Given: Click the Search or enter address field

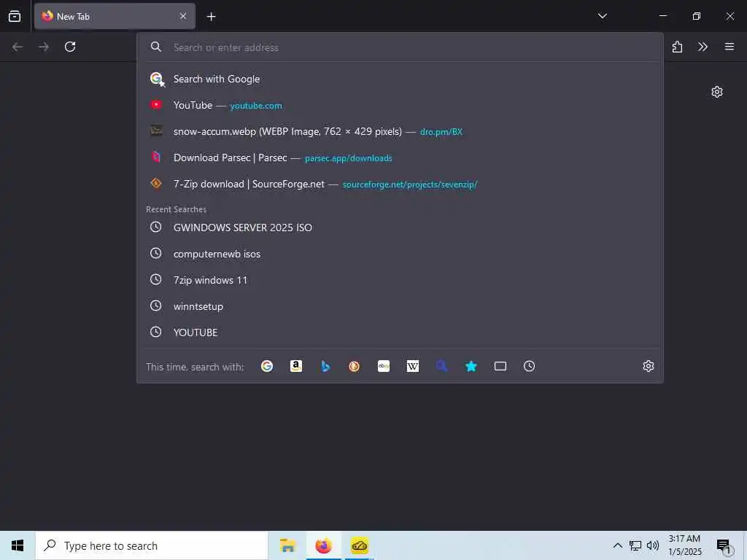Looking at the screenshot, I should (x=400, y=47).
